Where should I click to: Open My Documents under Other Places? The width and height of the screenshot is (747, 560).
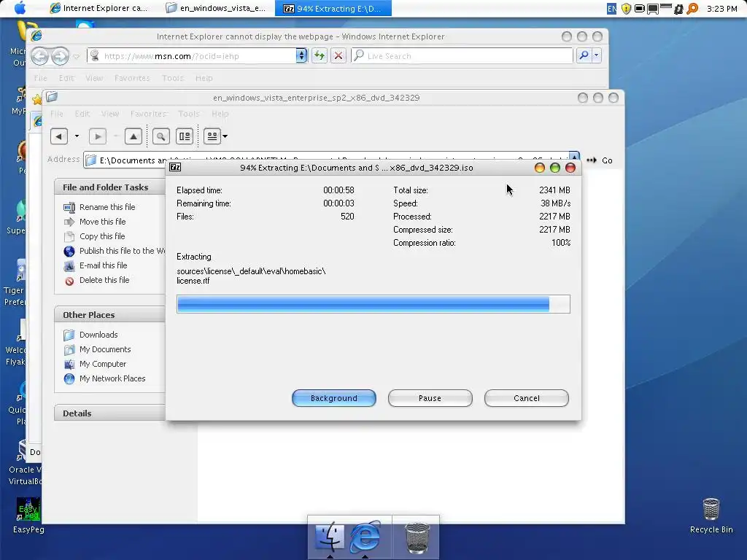click(105, 349)
